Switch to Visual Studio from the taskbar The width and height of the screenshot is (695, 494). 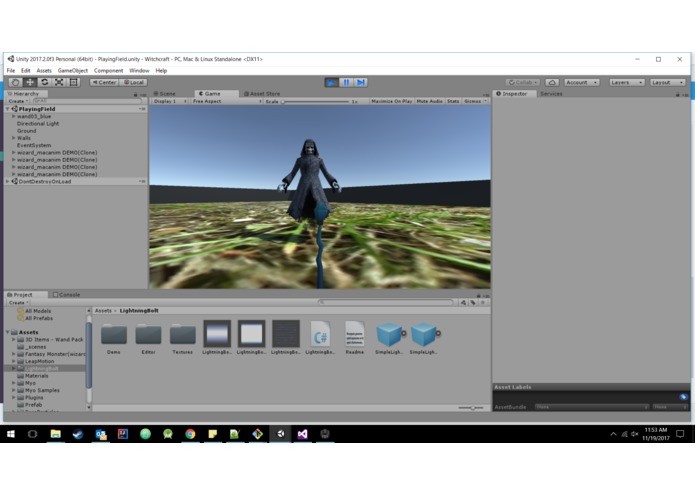tap(302, 434)
